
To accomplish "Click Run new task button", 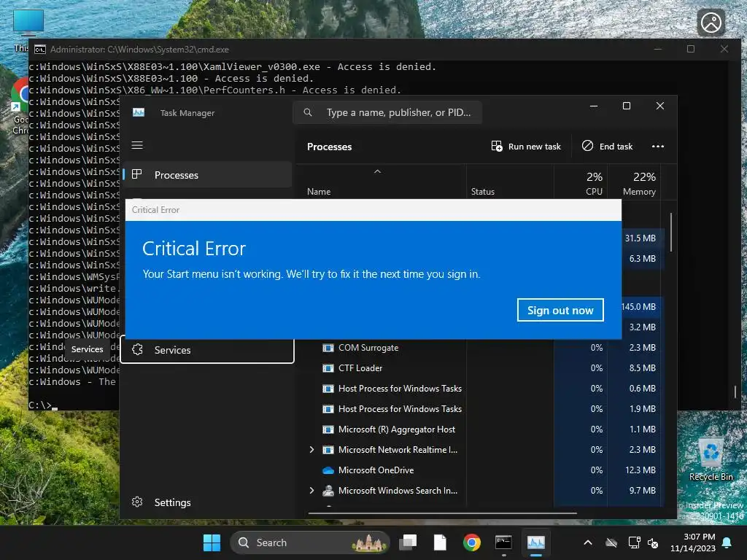I will point(526,146).
